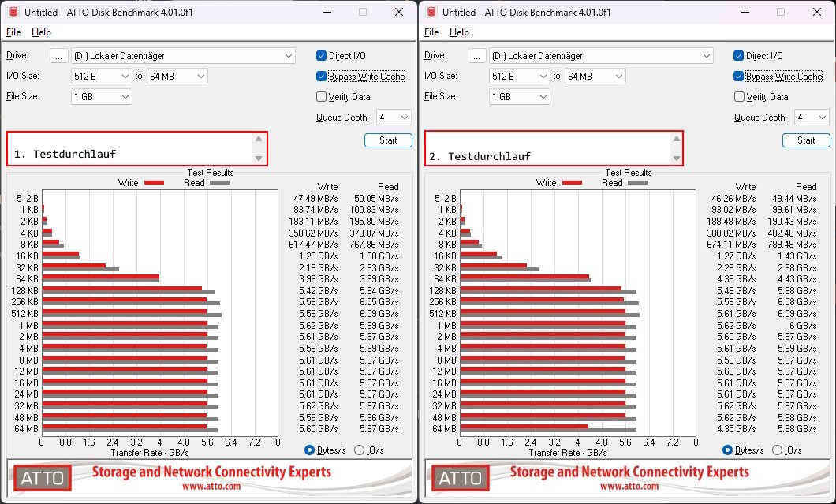The width and height of the screenshot is (836, 504).
Task: Open Drive dropdown in left window
Action: pyautogui.click(x=184, y=55)
